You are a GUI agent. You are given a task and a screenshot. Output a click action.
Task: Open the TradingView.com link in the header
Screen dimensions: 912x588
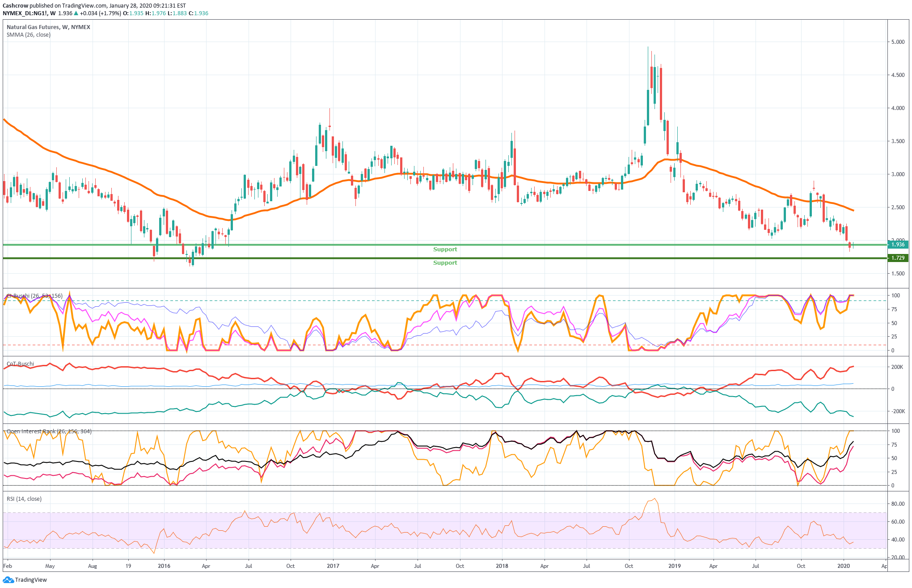pos(84,6)
